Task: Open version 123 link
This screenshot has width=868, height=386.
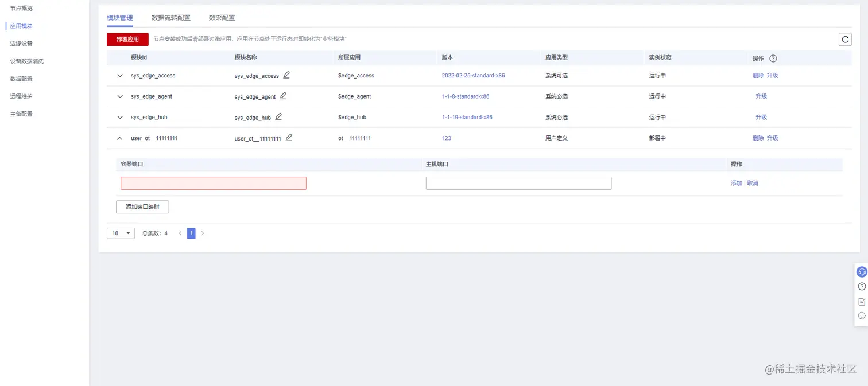Action: 447,138
